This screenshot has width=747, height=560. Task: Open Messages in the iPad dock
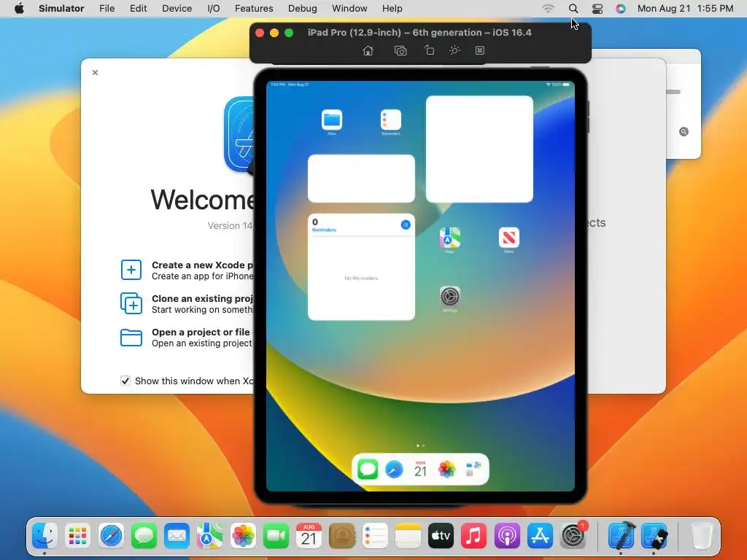(368, 470)
